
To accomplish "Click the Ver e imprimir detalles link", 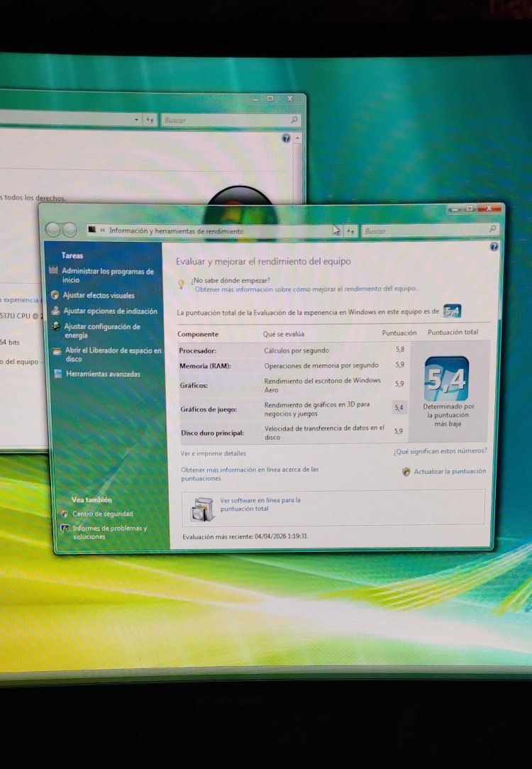I will (x=213, y=453).
